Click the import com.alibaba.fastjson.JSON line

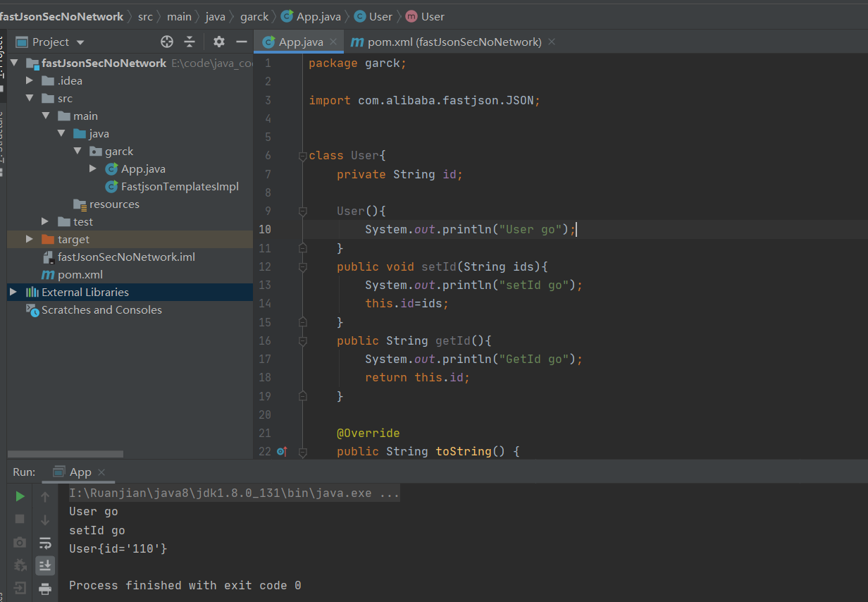click(424, 100)
